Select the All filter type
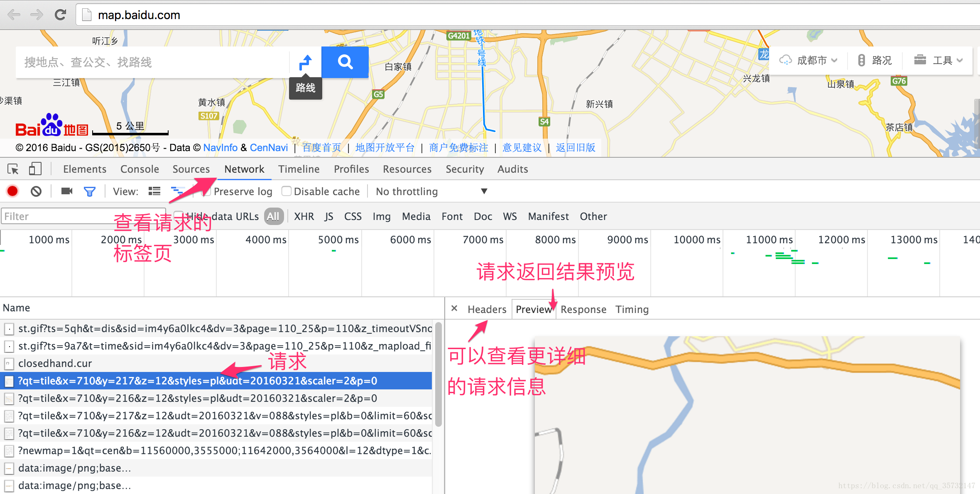Screen dimensions: 980x494 tap(273, 216)
